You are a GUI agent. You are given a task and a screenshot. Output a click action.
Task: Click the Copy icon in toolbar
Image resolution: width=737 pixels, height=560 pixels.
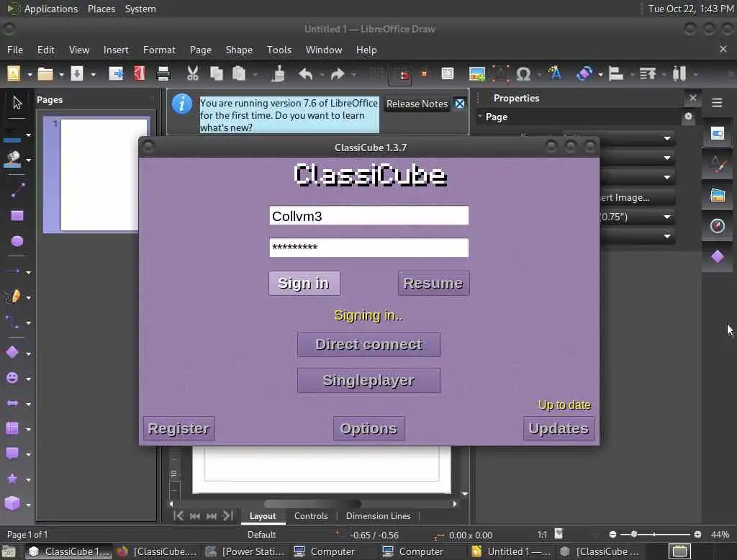tap(216, 74)
